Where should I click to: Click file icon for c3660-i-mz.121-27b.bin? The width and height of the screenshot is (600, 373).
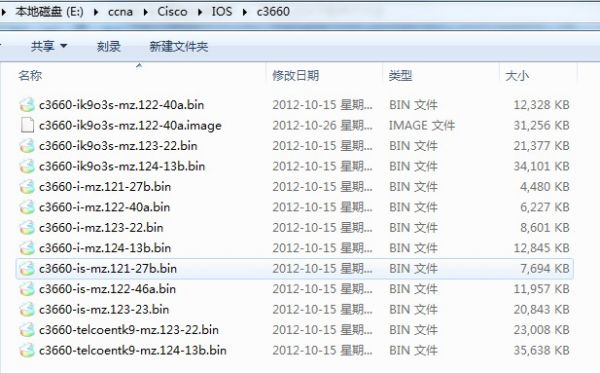[27, 187]
